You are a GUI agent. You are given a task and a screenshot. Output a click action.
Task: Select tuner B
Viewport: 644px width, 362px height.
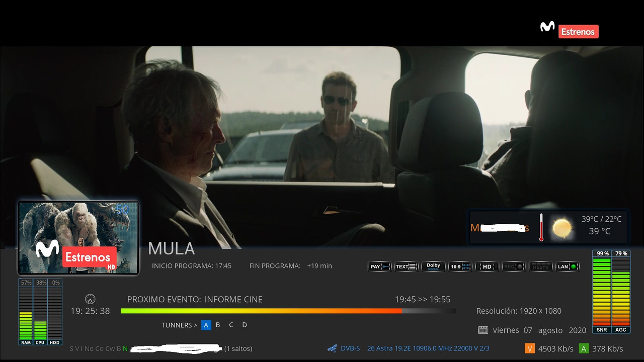click(218, 325)
